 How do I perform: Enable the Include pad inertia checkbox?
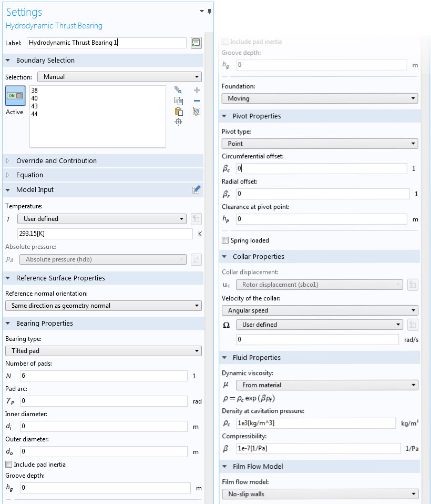pyautogui.click(x=9, y=465)
